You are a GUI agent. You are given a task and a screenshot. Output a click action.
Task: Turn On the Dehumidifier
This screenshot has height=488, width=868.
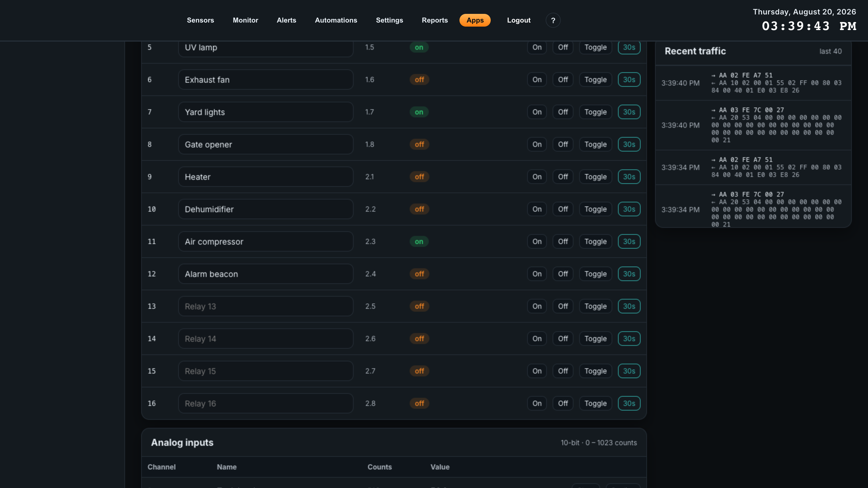pos(537,209)
